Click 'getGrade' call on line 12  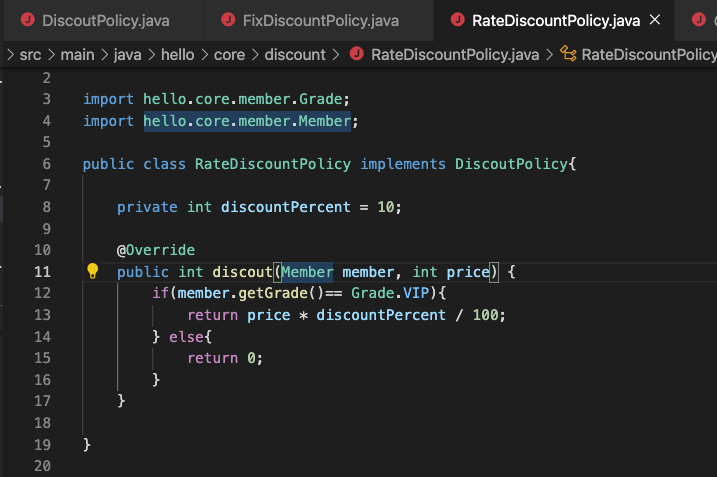[273, 293]
